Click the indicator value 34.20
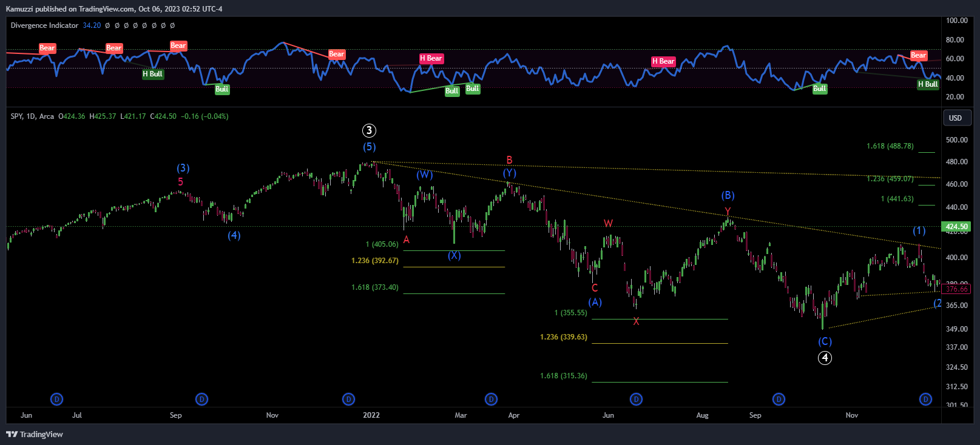The image size is (980, 445). click(92, 25)
